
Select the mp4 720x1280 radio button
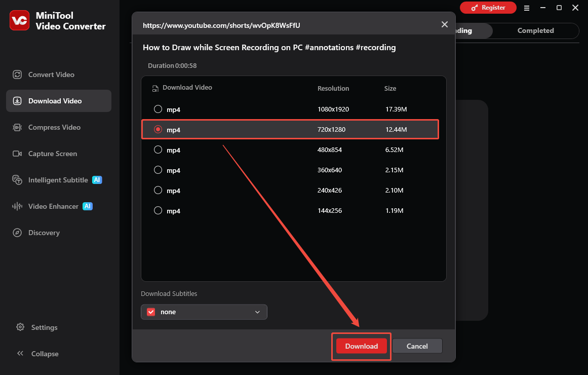click(158, 129)
